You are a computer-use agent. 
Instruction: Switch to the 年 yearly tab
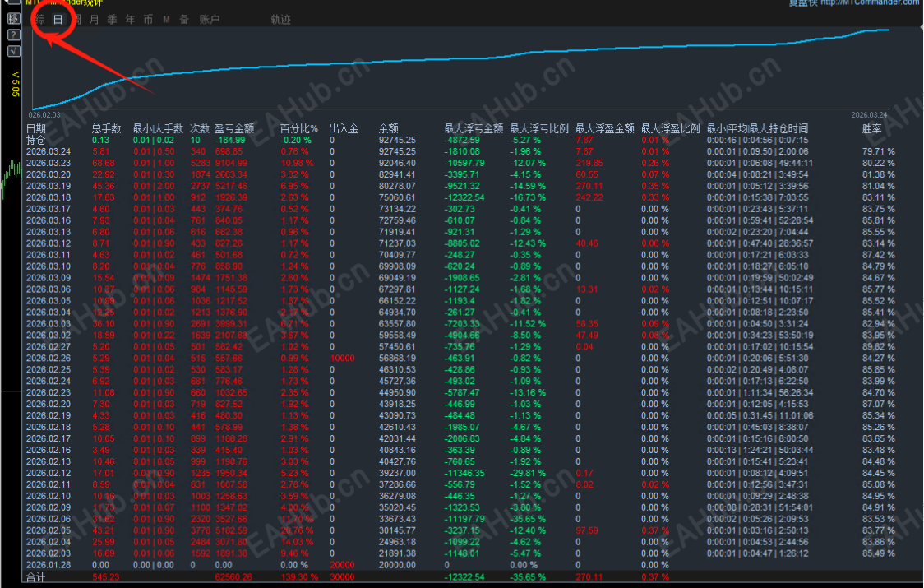pyautogui.click(x=130, y=20)
